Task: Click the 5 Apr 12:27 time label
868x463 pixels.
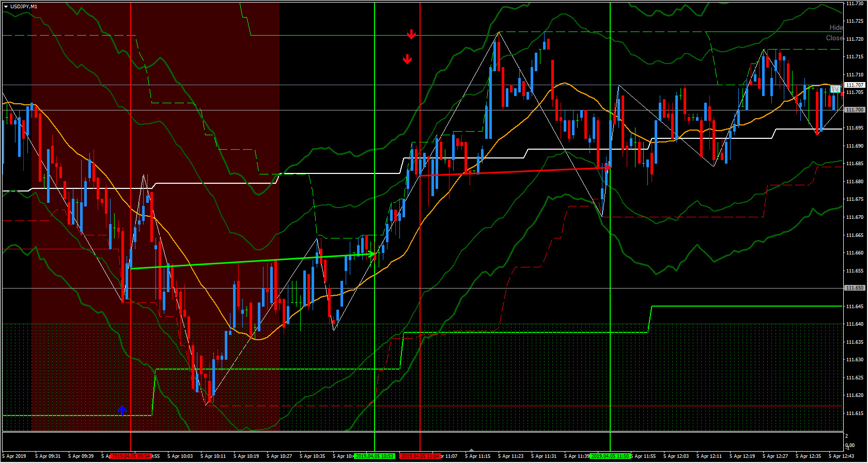Action: click(x=775, y=456)
